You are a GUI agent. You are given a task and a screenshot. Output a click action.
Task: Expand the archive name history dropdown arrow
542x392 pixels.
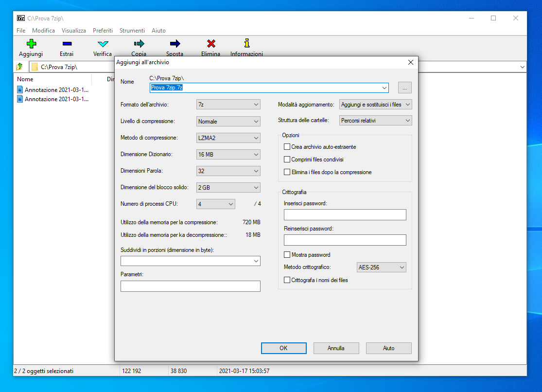pyautogui.click(x=385, y=88)
